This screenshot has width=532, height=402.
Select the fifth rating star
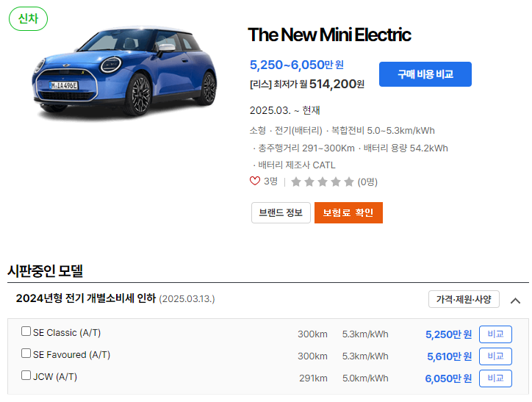pos(349,182)
